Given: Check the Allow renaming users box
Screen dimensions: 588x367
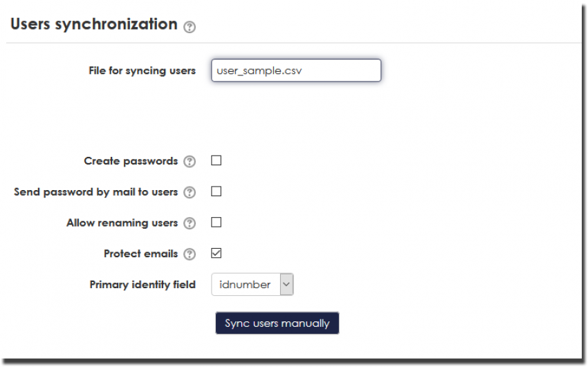Looking at the screenshot, I should pos(216,223).
